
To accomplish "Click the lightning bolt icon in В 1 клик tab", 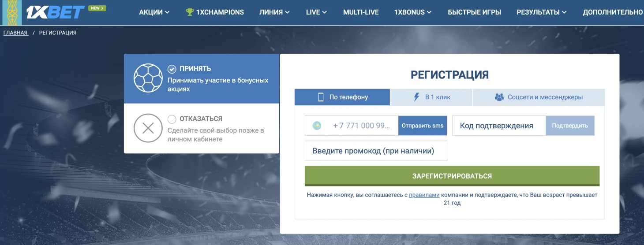I will pyautogui.click(x=416, y=97).
